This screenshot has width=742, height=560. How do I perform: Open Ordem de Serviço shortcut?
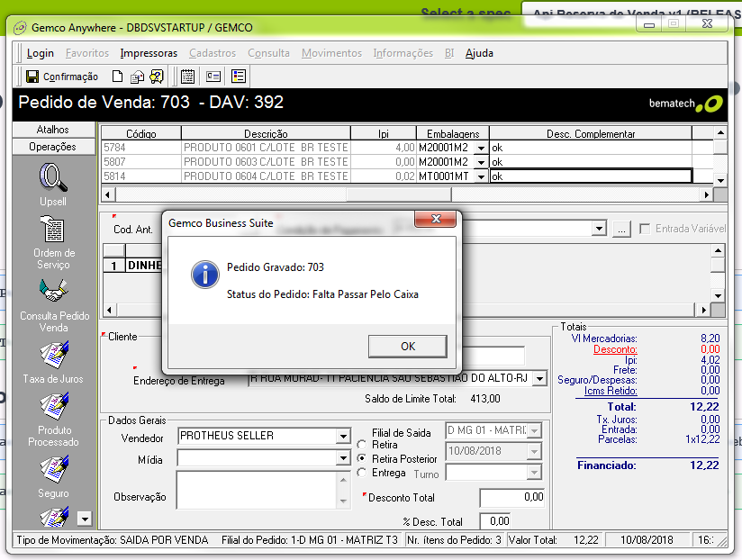tap(53, 230)
